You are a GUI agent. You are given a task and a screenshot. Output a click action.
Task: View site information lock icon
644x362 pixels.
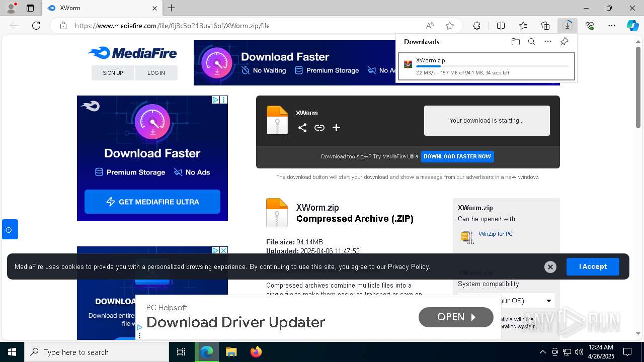[x=63, y=26]
